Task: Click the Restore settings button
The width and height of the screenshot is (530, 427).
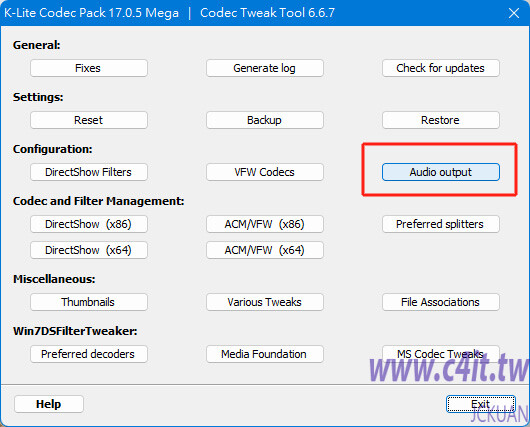Action: click(441, 120)
